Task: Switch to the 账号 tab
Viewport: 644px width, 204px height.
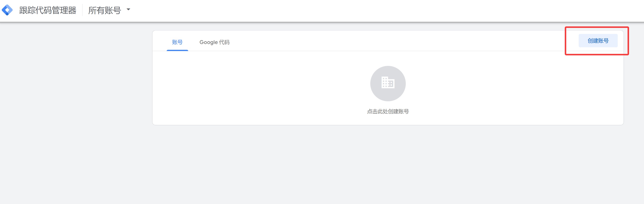Action: click(177, 42)
